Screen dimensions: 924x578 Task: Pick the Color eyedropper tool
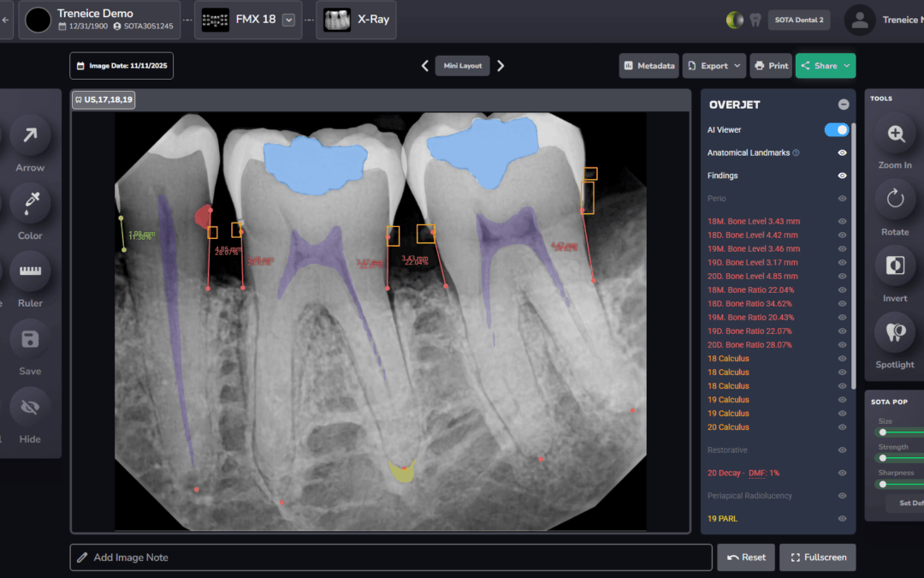30,203
